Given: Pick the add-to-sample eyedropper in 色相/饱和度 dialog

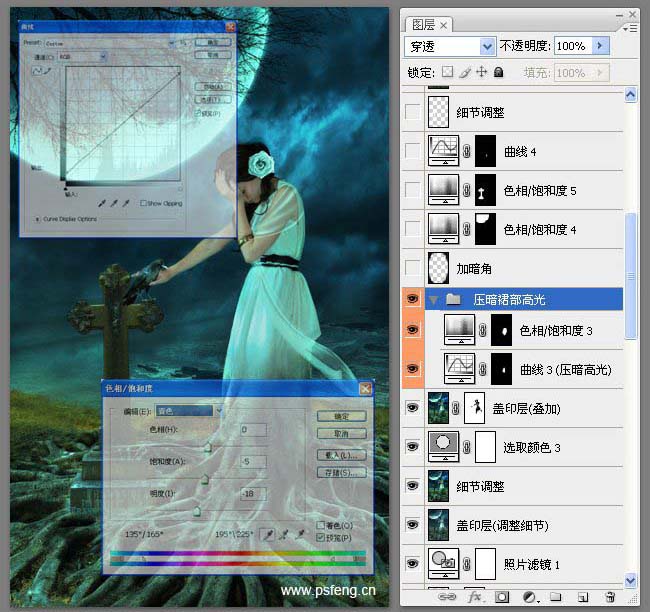Looking at the screenshot, I should [284, 535].
